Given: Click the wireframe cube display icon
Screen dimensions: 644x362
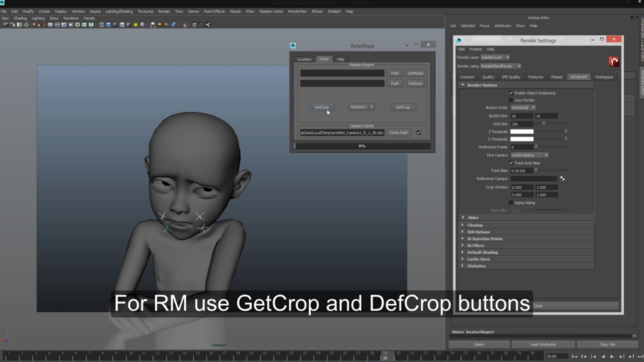Looking at the screenshot, I should (x=101, y=25).
